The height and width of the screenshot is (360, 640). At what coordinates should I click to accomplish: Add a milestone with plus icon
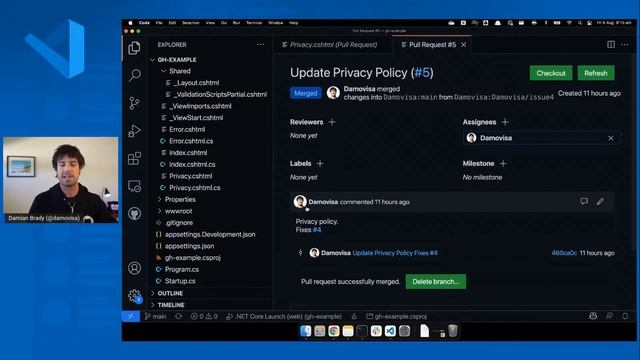[503, 164]
